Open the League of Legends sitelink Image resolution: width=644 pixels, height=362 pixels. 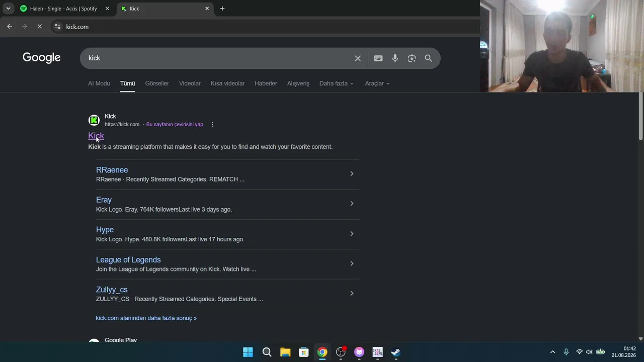tap(128, 259)
